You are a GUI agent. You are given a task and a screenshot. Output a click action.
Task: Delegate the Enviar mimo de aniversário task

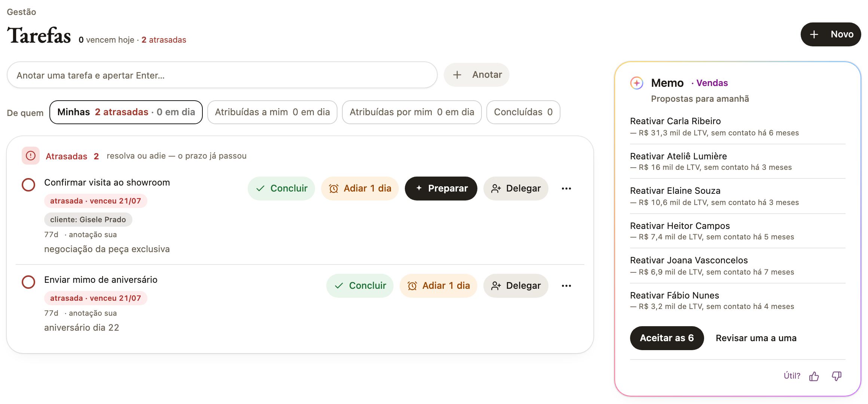[516, 286]
